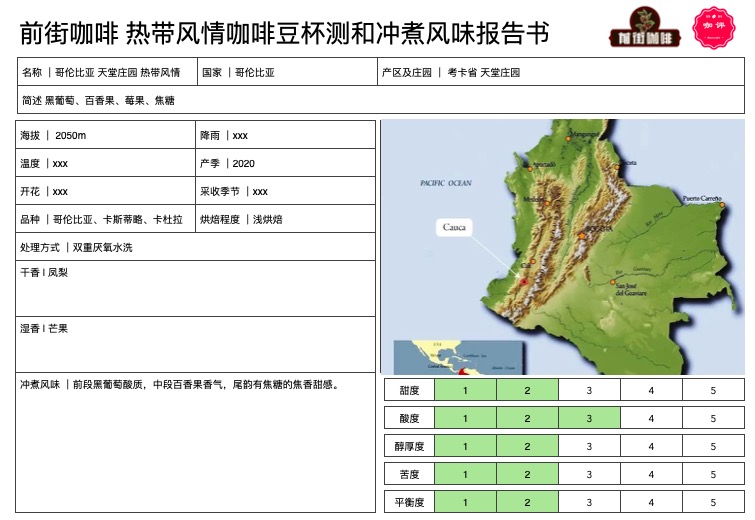Image resolution: width=755 pixels, height=520 pixels.
Task: Select the region cell 考卡省 天堂庄园
Action: (561, 72)
